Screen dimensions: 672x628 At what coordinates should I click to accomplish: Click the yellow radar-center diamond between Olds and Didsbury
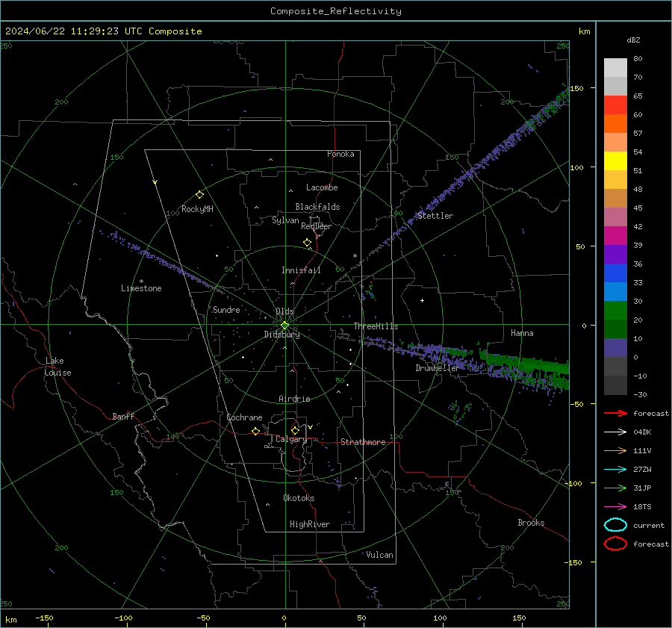pos(284,326)
